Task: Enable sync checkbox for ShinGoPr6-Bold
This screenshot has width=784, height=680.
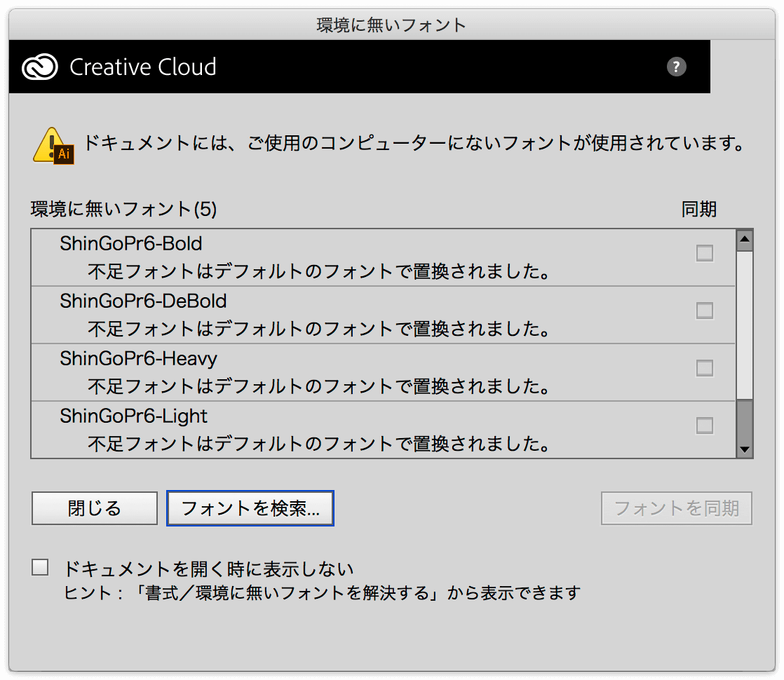Action: pos(705,253)
